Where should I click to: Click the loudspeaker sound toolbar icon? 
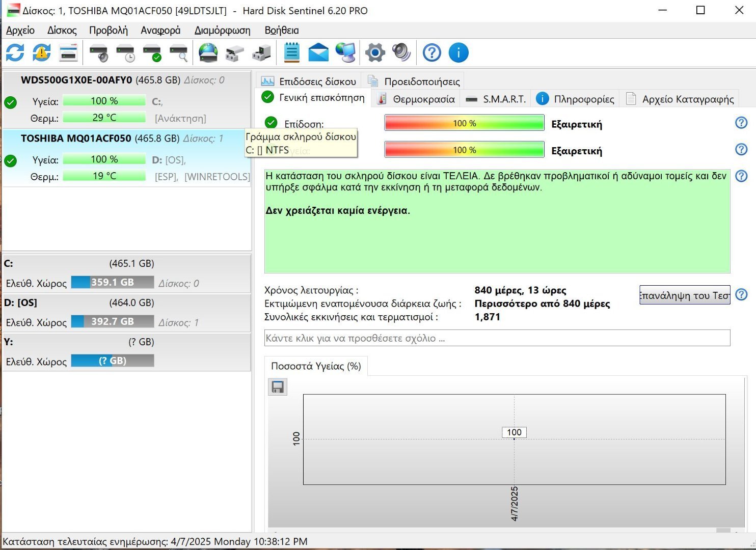(402, 52)
